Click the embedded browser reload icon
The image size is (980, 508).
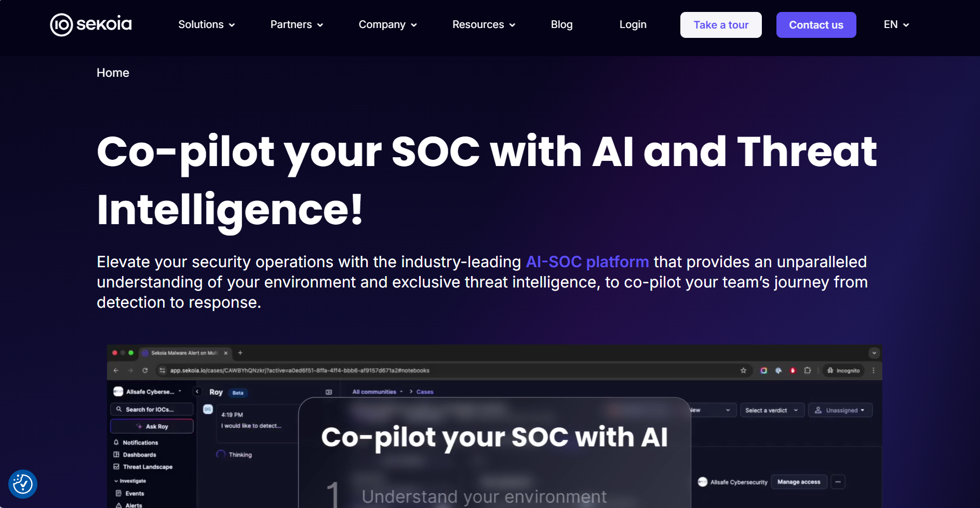(145, 370)
